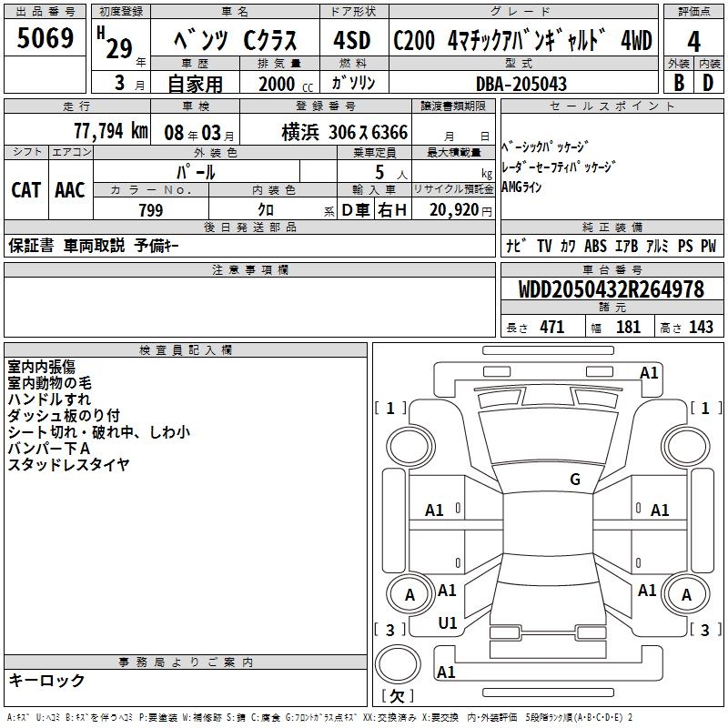Click the 検査員記入欄 section header
The image size is (728, 728).
pos(186,350)
